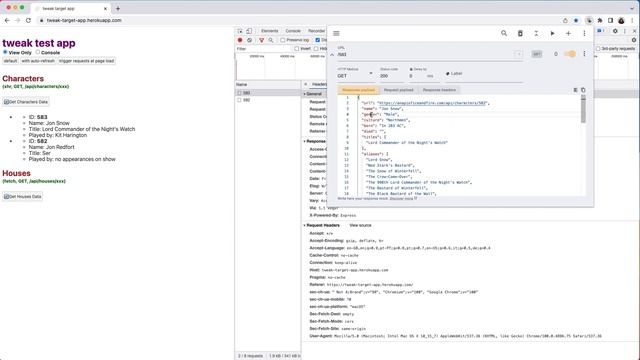
Task: Click the default button
Action: [x=11, y=61]
